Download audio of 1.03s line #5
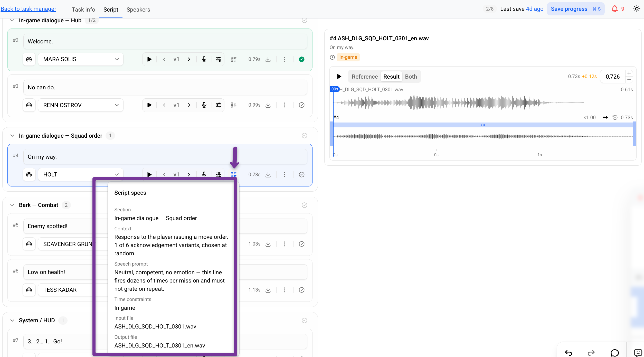This screenshot has width=644, height=357. click(268, 244)
